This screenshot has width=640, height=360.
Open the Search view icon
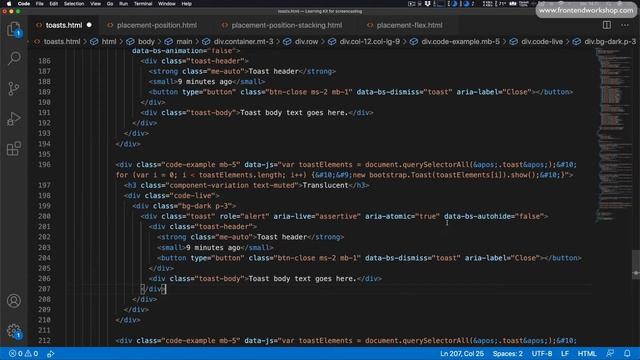[14, 58]
